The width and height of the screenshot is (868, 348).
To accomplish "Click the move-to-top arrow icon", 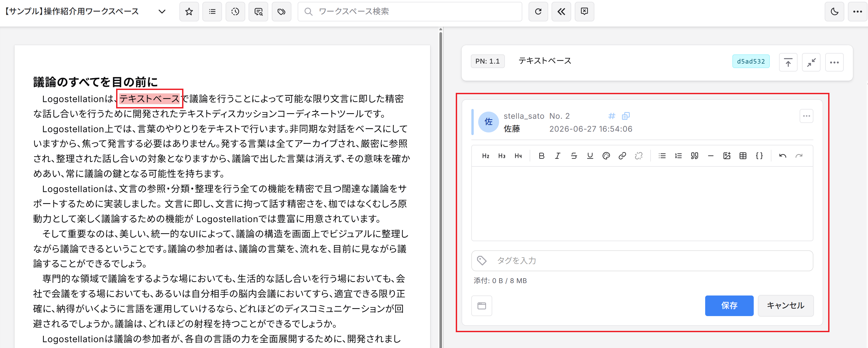I will (x=788, y=62).
